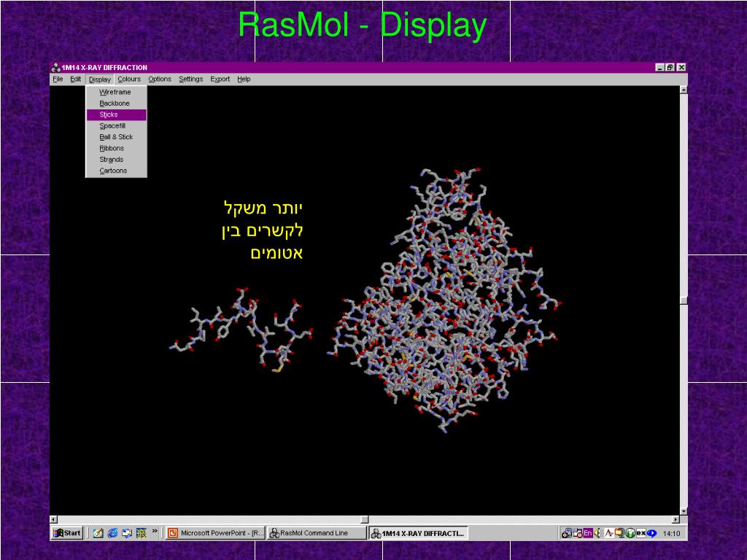This screenshot has height=560, width=747.
Task: Click the small peptide fragment model
Action: coord(241,329)
